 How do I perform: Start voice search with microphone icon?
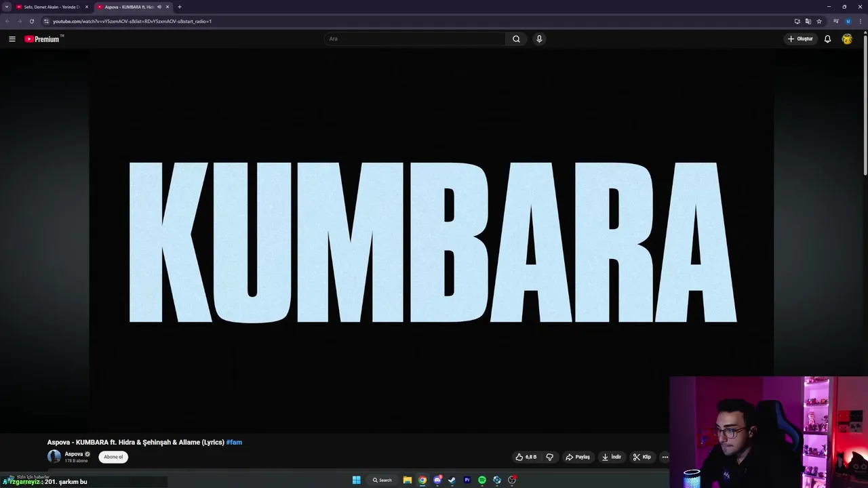pyautogui.click(x=539, y=39)
